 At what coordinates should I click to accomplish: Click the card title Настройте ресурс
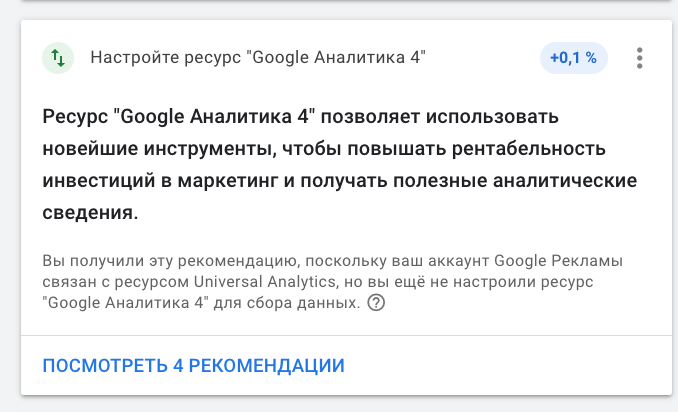pyautogui.click(x=258, y=58)
